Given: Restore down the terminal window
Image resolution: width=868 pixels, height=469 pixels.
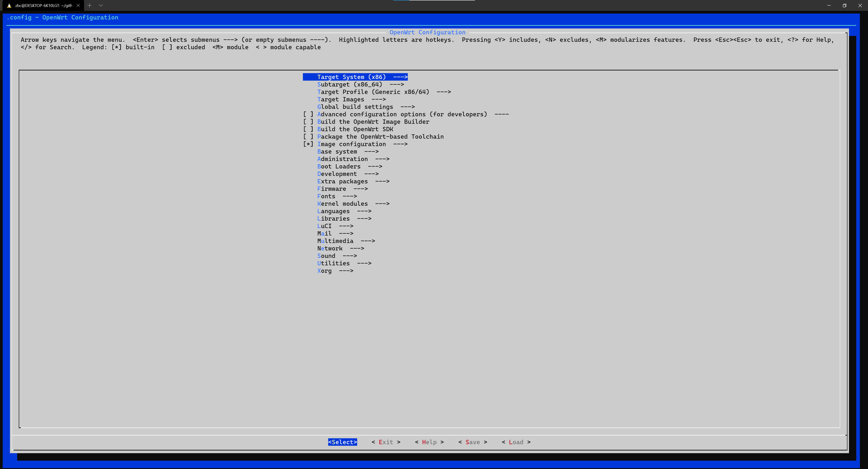Looking at the screenshot, I should (844, 5).
